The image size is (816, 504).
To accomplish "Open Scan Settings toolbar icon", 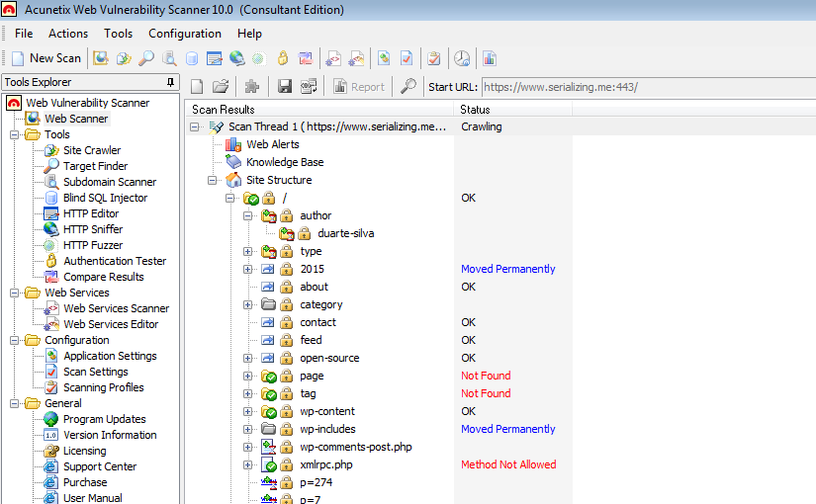I will tap(407, 58).
